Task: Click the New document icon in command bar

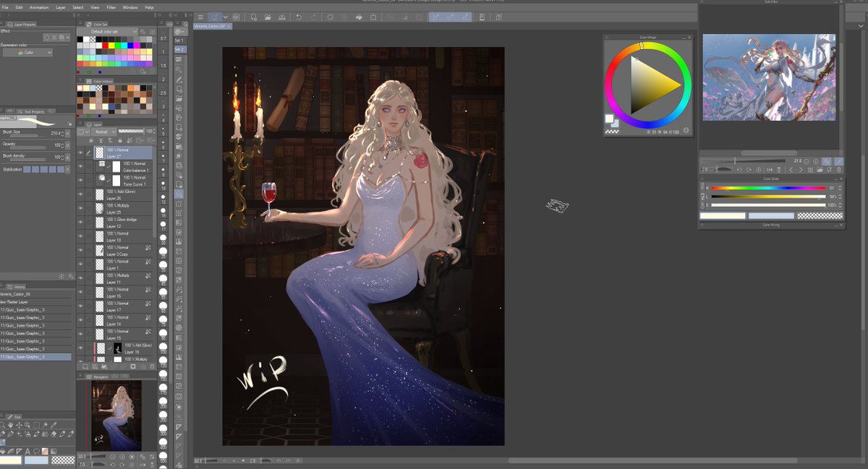Action: [253, 17]
